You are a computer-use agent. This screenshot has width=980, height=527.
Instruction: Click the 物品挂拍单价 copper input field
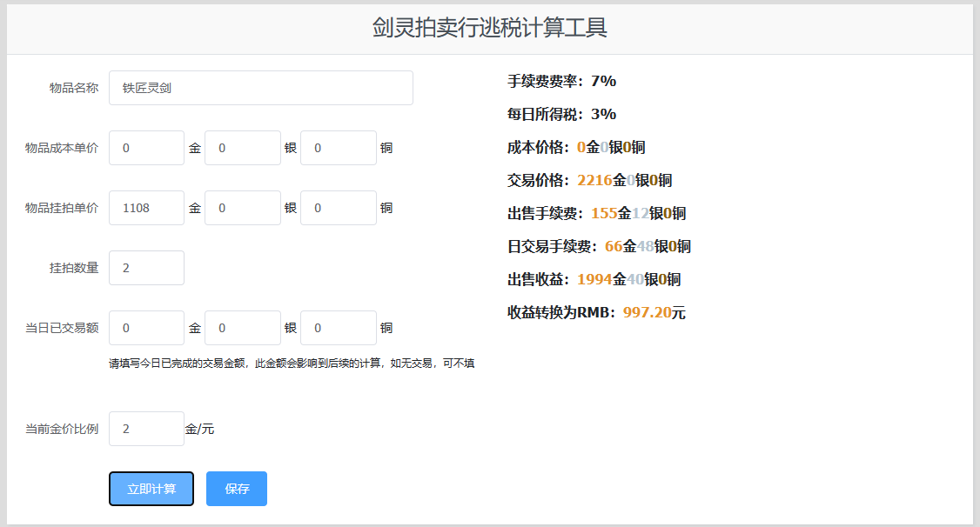338,207
